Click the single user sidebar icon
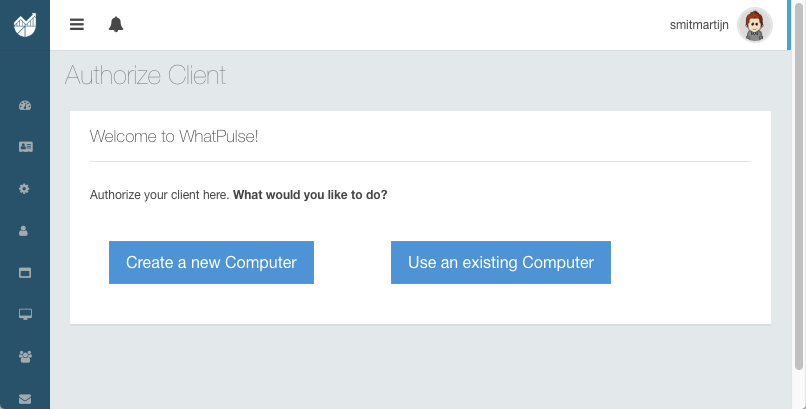Image resolution: width=806 pixels, height=409 pixels. pos(25,230)
